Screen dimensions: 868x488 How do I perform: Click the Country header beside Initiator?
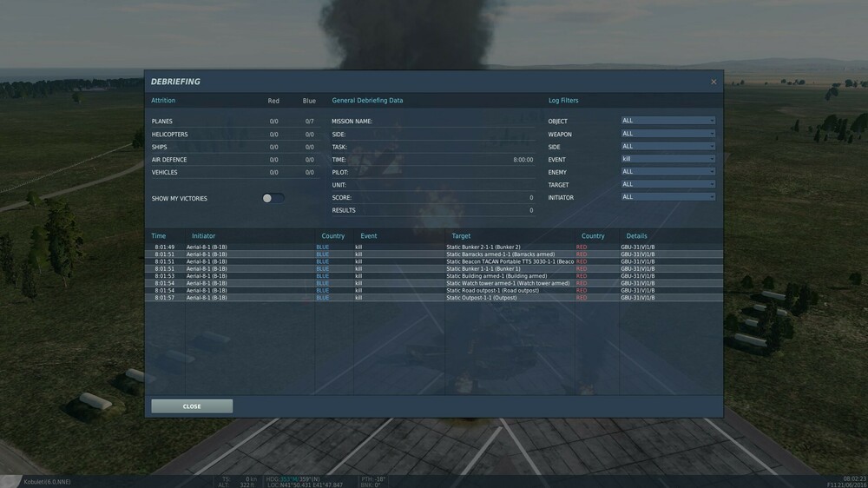pyautogui.click(x=332, y=236)
